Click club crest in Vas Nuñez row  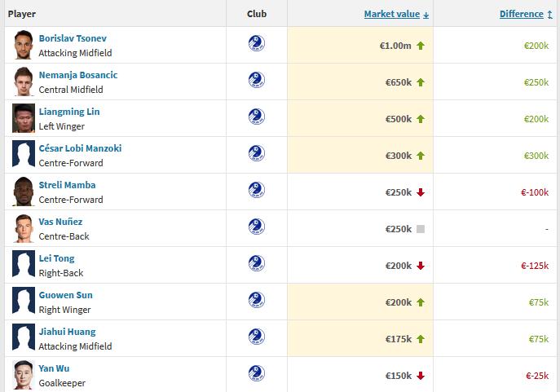(x=256, y=227)
